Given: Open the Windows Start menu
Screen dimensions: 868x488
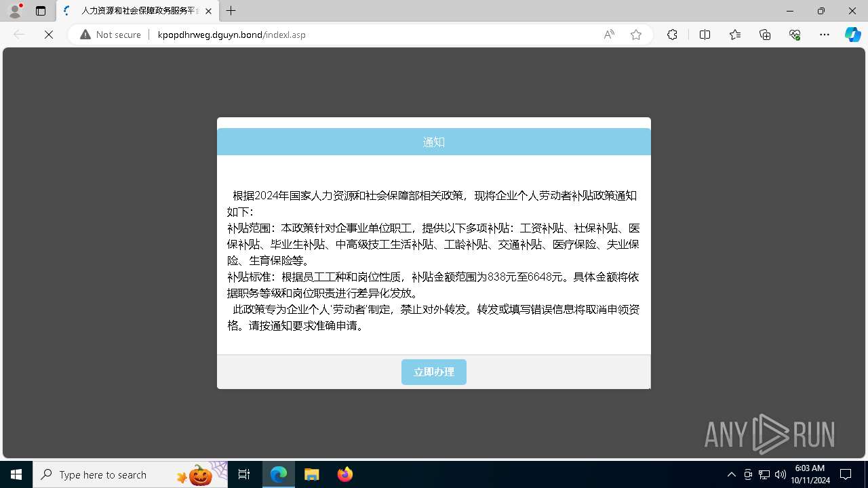Looking at the screenshot, I should [x=16, y=474].
